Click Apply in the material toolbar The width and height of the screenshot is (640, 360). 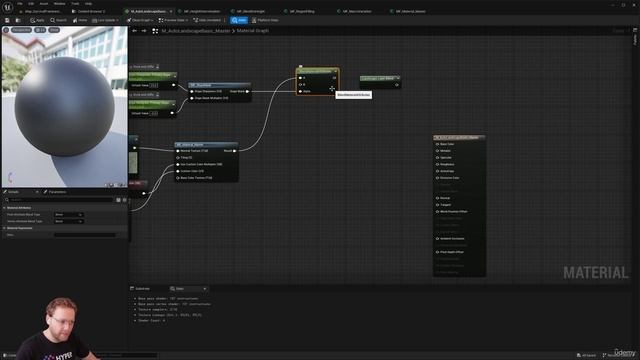(x=37, y=20)
